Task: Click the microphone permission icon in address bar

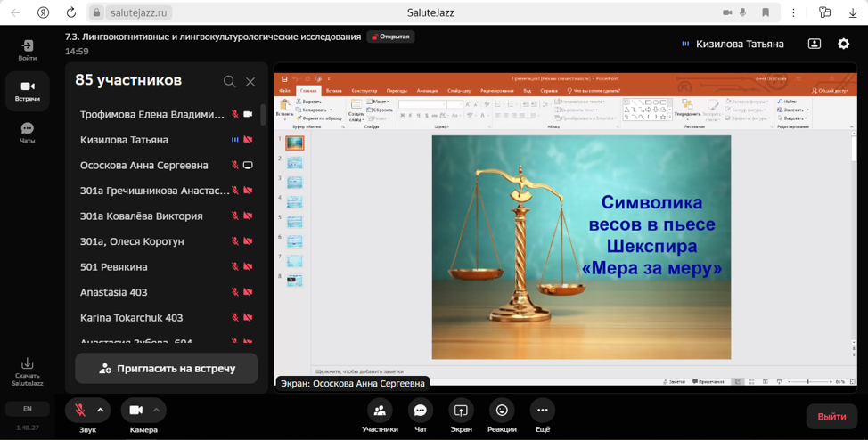Action: pos(743,12)
